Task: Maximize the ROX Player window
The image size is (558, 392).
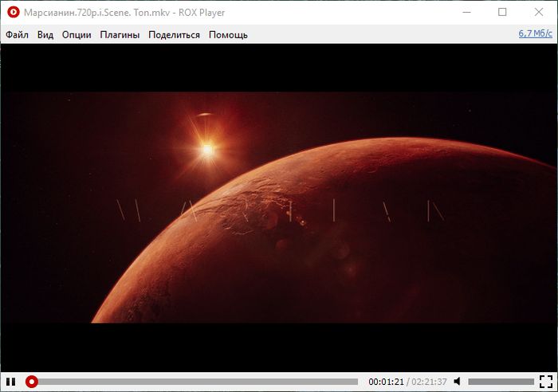Action: click(502, 13)
